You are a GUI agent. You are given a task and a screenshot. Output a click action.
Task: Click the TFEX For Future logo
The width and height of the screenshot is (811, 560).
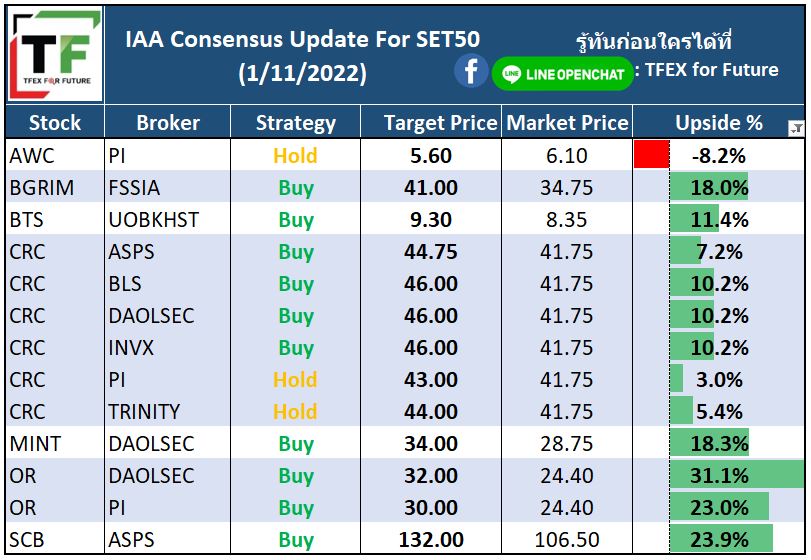tap(55, 54)
